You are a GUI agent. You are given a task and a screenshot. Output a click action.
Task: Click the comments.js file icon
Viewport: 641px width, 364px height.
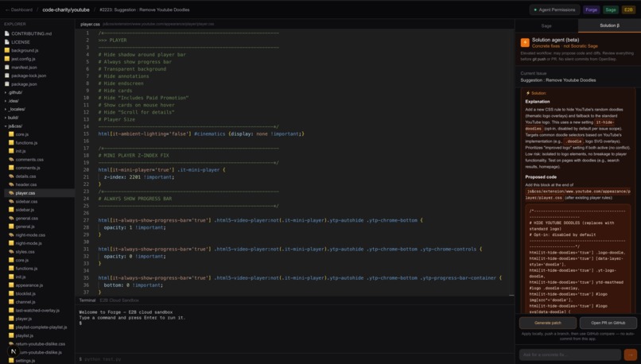(11, 168)
